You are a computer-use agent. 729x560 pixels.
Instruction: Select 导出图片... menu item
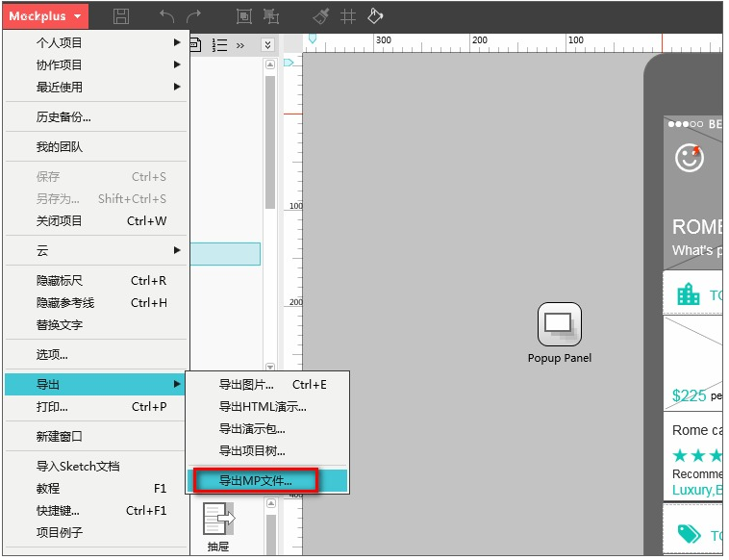click(x=267, y=385)
